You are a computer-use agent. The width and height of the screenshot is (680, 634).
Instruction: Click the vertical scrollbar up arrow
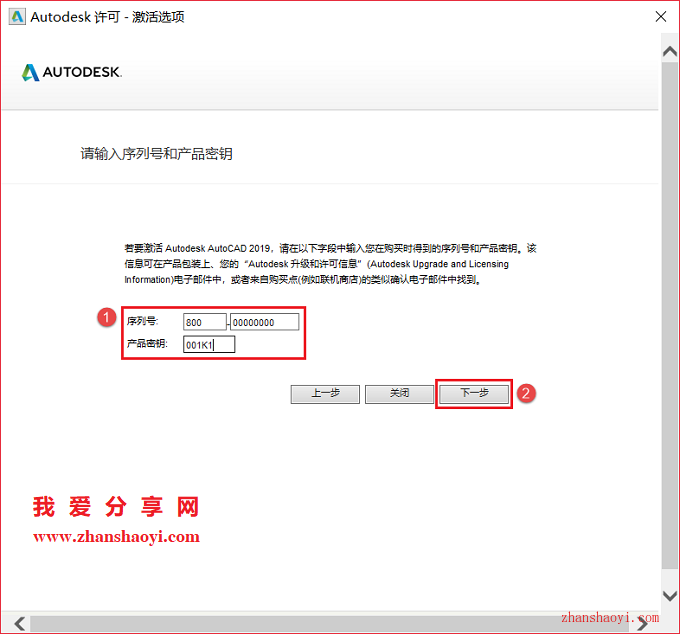(x=670, y=52)
